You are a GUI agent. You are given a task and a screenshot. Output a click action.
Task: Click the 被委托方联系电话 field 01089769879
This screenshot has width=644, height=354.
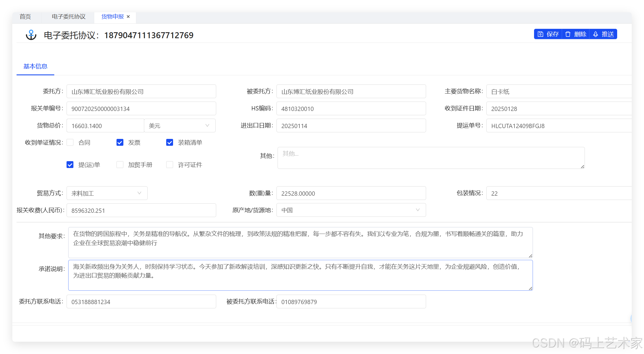coord(351,302)
